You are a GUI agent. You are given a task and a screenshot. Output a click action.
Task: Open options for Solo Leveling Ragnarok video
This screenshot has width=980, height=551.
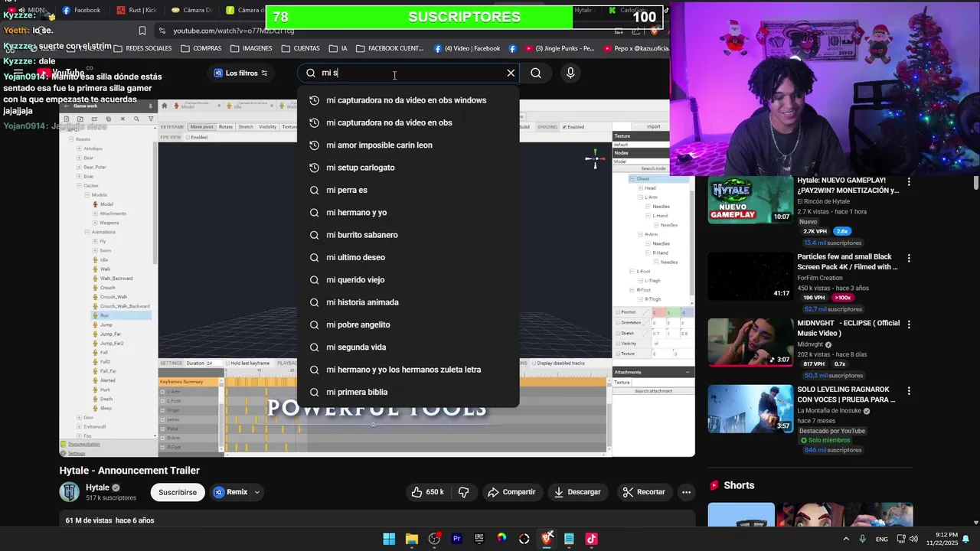click(x=909, y=391)
